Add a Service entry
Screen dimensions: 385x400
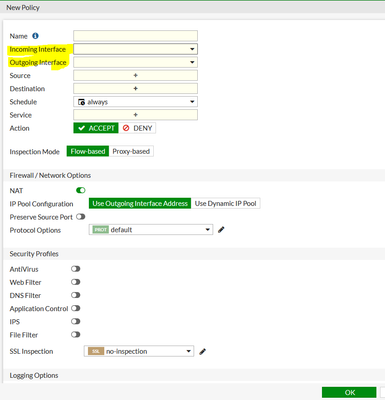click(135, 115)
